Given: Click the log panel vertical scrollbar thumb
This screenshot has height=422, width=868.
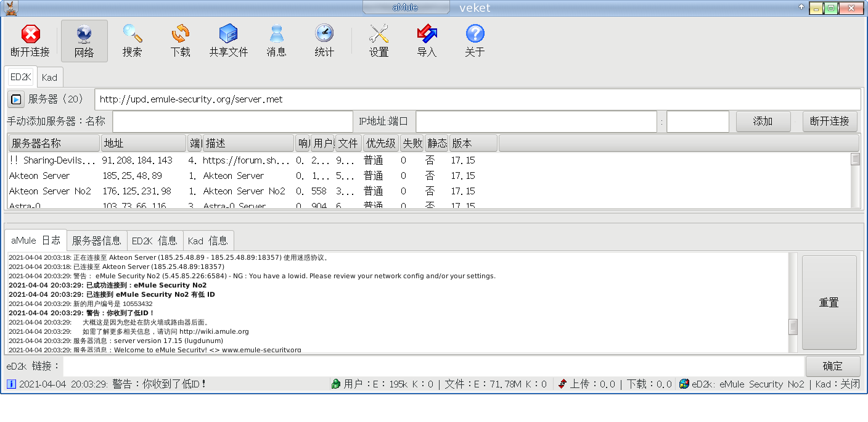Looking at the screenshot, I should tap(793, 326).
